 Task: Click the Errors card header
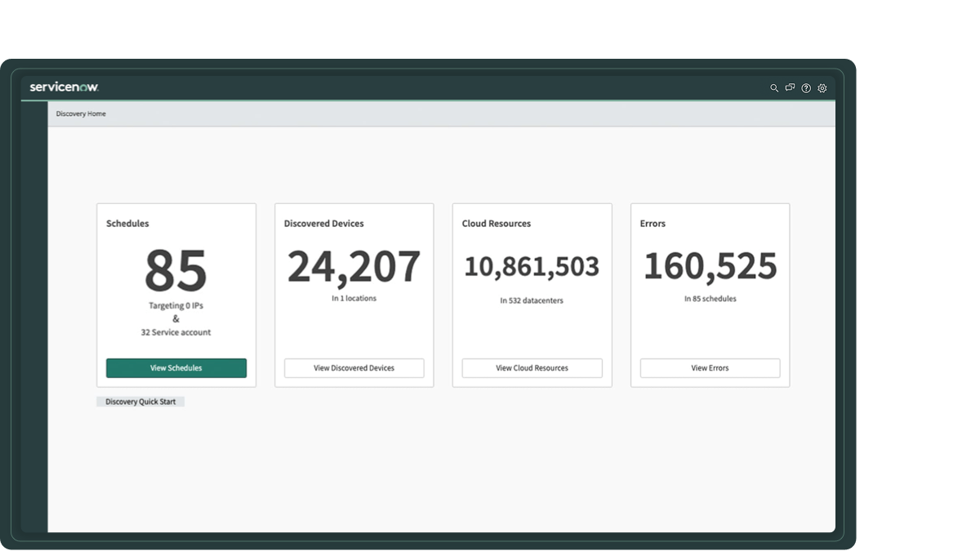pos(653,223)
